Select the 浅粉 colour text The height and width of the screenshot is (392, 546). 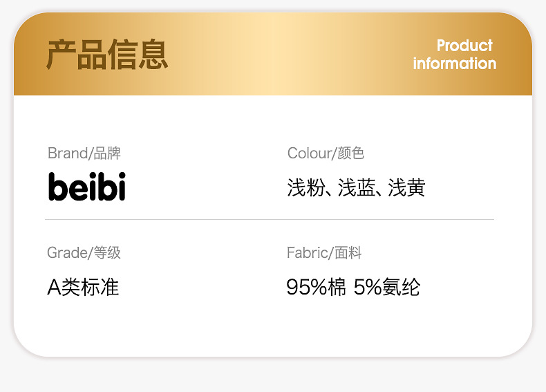[x=305, y=188]
